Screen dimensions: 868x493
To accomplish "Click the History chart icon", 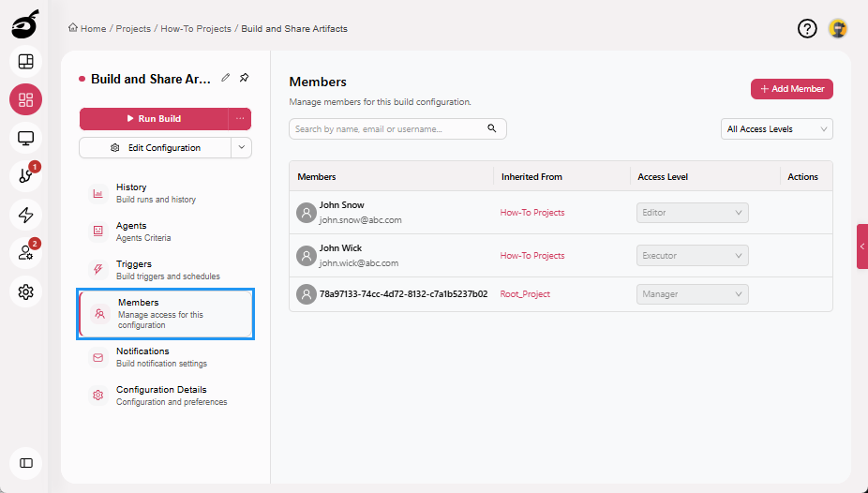I will (98, 193).
